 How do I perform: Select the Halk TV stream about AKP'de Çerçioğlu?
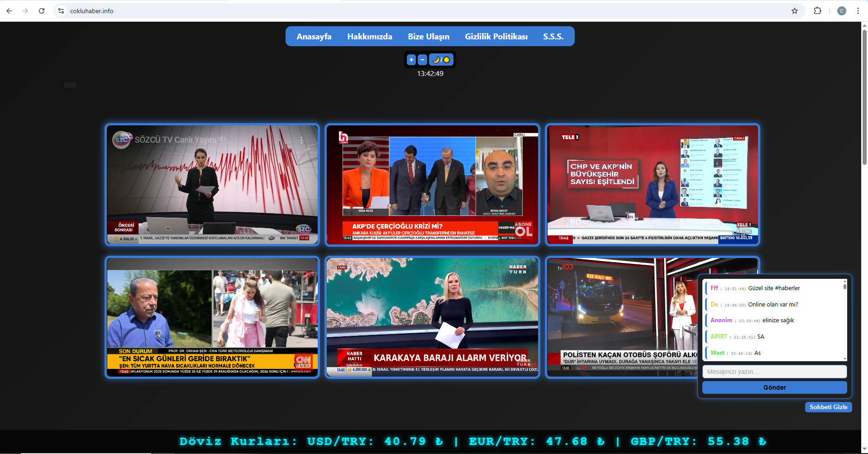point(432,185)
